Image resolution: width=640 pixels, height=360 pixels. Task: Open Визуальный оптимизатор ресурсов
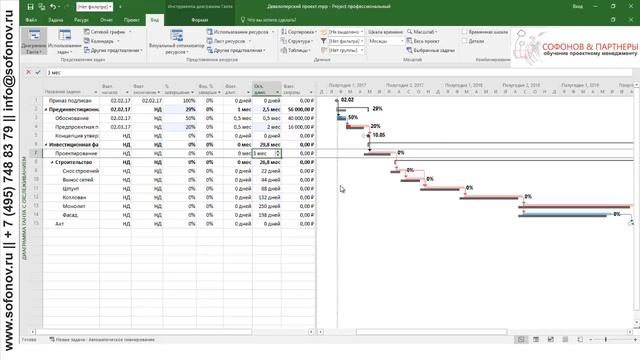coord(176,41)
